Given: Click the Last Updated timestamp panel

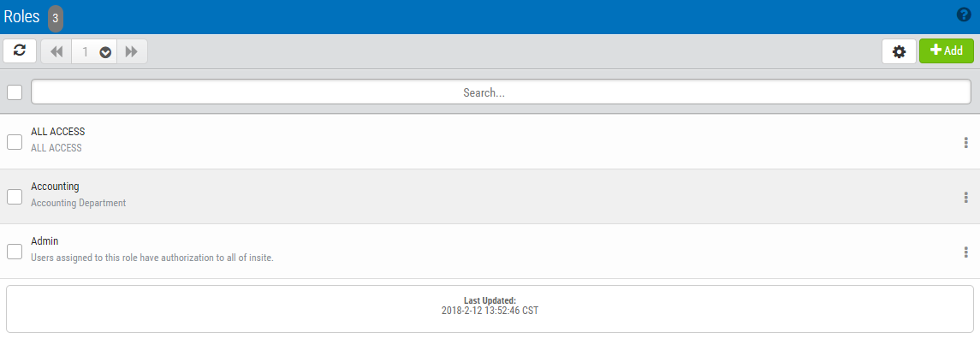Looking at the screenshot, I should click(490, 309).
